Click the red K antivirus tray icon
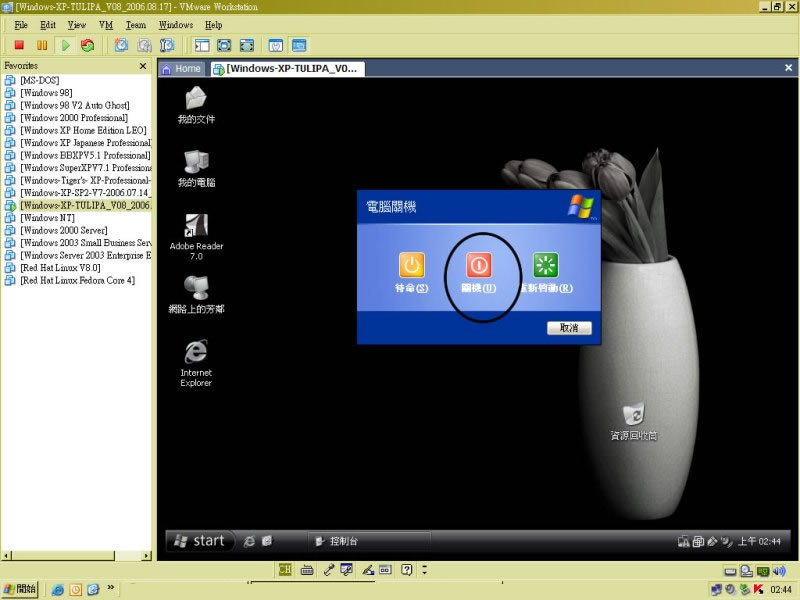800x600 pixels. (x=758, y=589)
